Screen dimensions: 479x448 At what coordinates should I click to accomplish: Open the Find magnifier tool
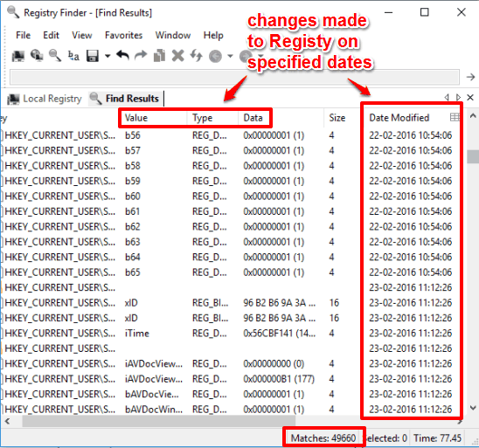(x=55, y=56)
